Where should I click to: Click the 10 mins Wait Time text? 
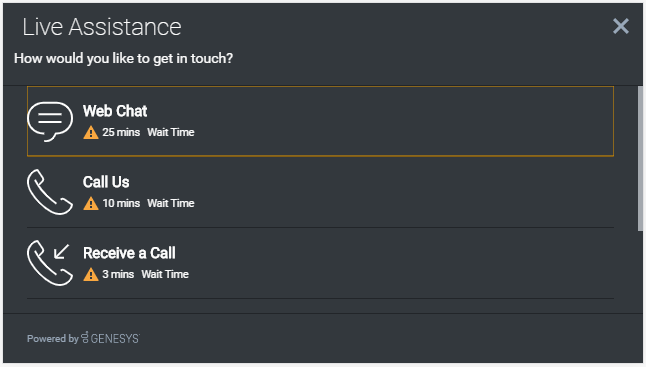coord(148,203)
